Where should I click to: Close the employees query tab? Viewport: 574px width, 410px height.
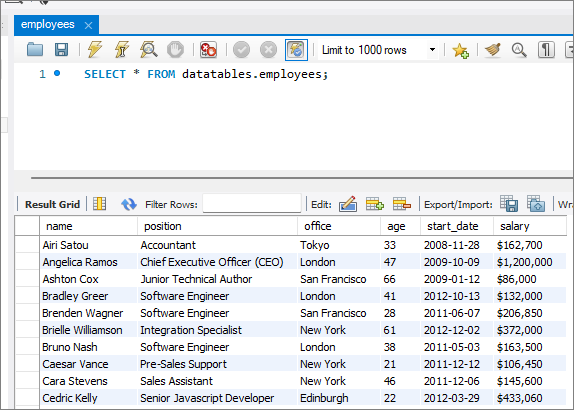88,25
